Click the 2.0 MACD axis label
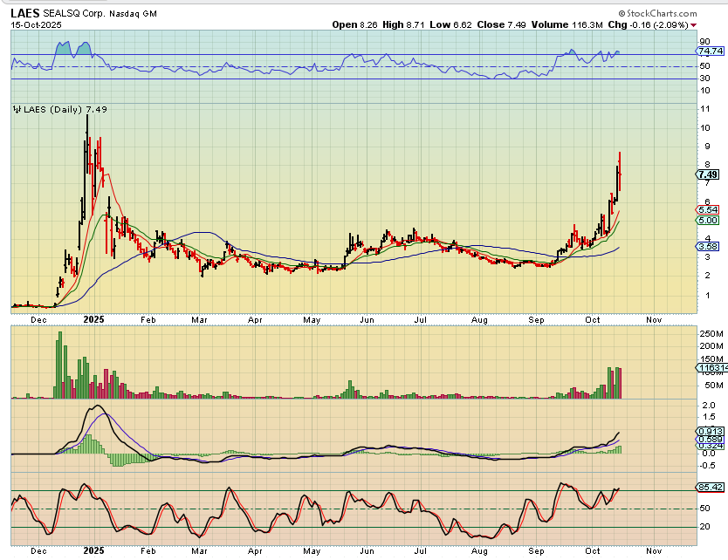This screenshot has height=560, width=728. (x=709, y=405)
